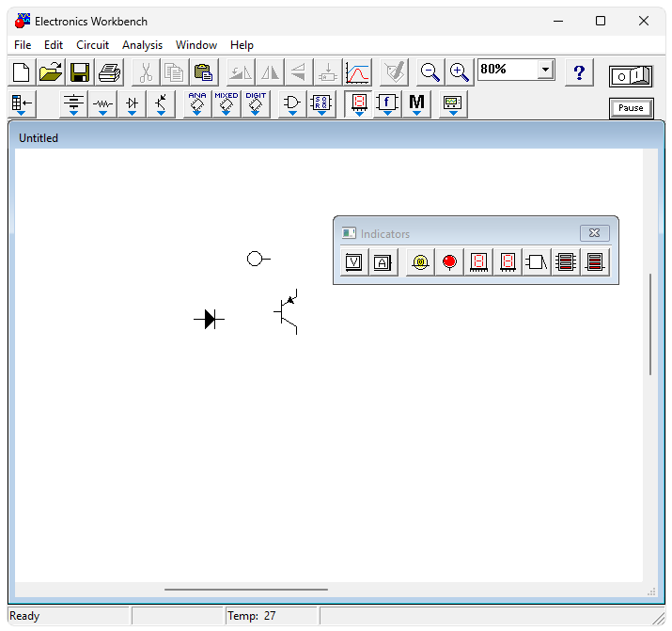Click the Ready status text
The image size is (672, 631).
pyautogui.click(x=24, y=616)
